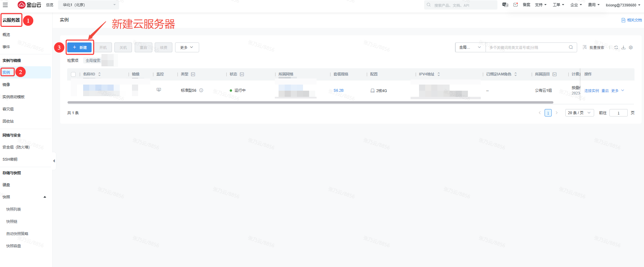Screen dimensions: 644x267
Task: Click the 续费 renew button
Action: pyautogui.click(x=164, y=48)
